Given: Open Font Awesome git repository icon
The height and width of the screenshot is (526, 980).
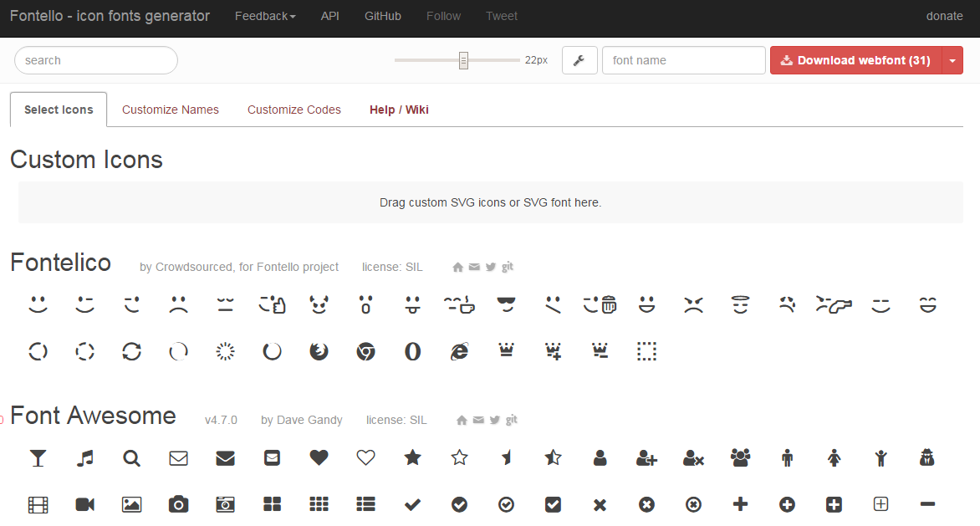Looking at the screenshot, I should 511,420.
